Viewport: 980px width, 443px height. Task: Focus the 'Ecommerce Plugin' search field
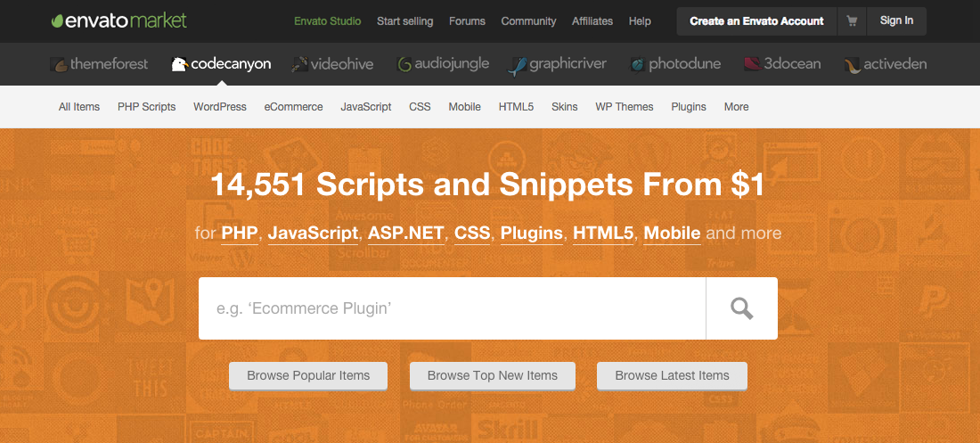coord(452,308)
